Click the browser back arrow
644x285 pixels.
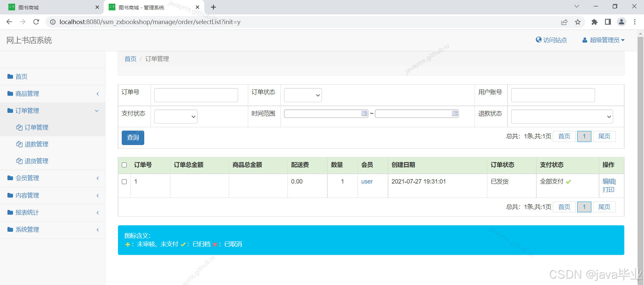pos(9,22)
